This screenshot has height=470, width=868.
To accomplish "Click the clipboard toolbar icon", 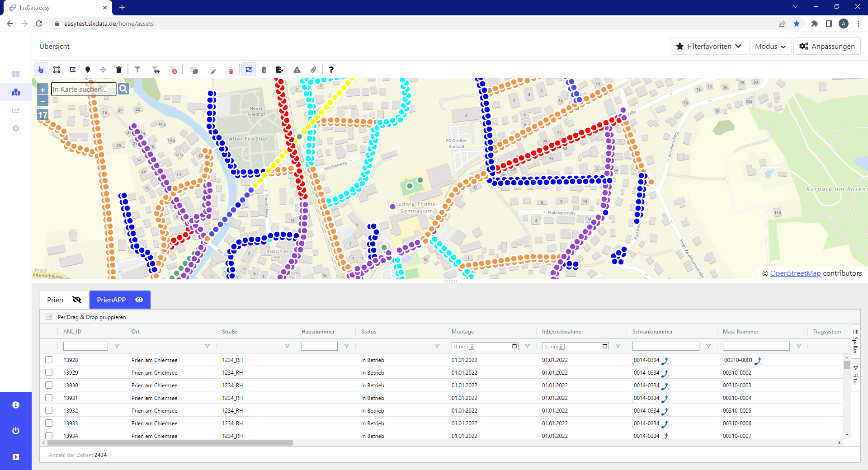I will [x=264, y=70].
